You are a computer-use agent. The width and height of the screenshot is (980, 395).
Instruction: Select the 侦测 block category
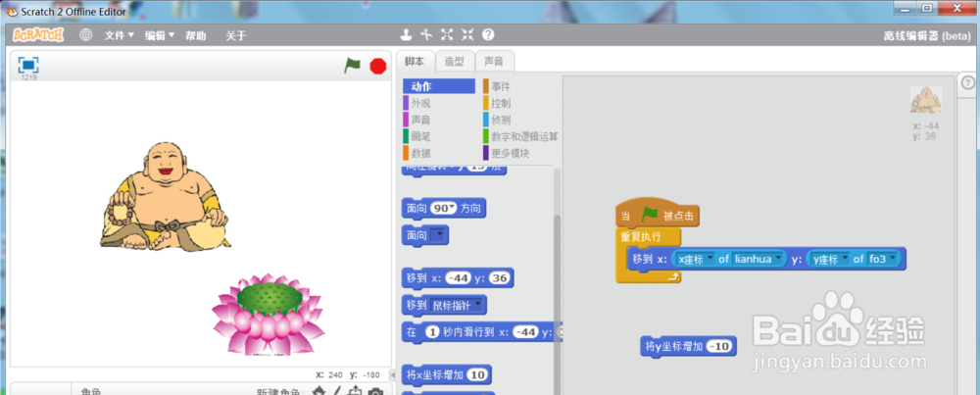501,120
